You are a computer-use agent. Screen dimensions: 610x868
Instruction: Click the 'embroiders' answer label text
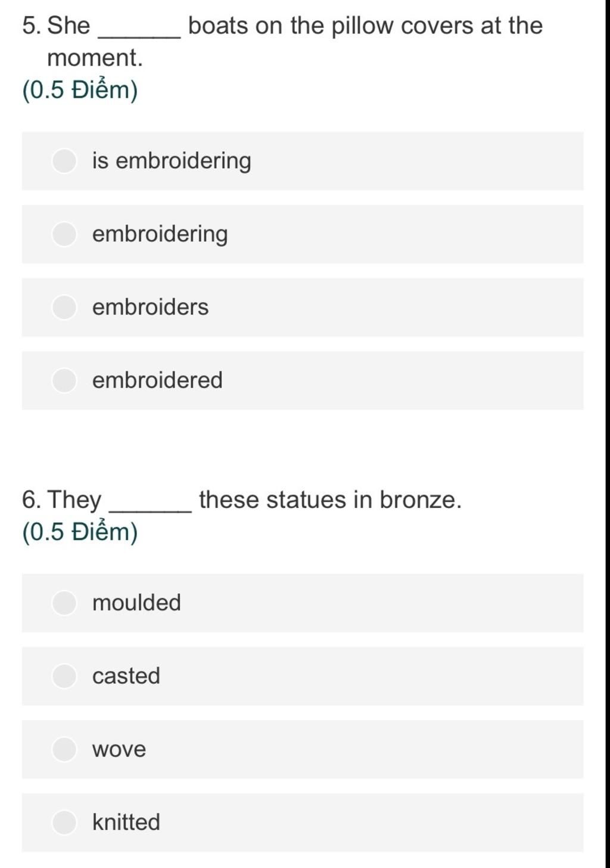(x=150, y=307)
